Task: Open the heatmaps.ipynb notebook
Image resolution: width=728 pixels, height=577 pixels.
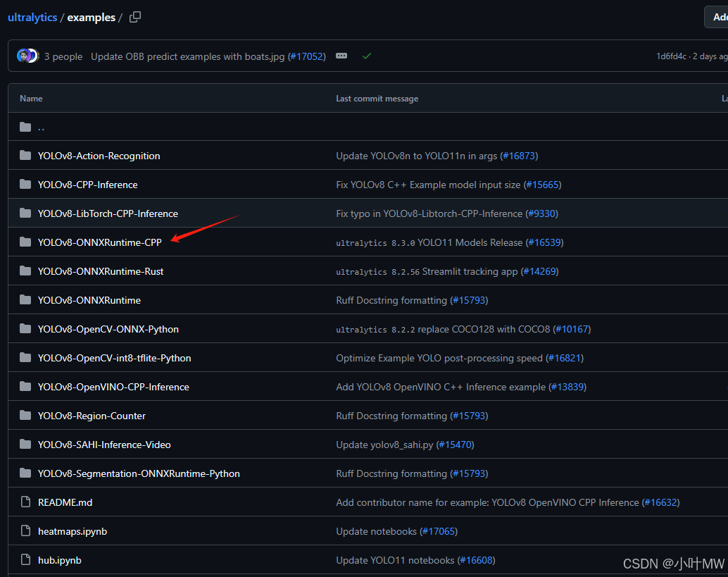Action: pyautogui.click(x=73, y=531)
